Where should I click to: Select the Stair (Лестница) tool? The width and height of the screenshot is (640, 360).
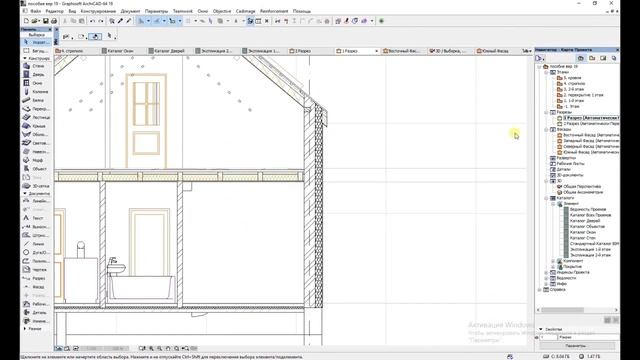point(36,117)
